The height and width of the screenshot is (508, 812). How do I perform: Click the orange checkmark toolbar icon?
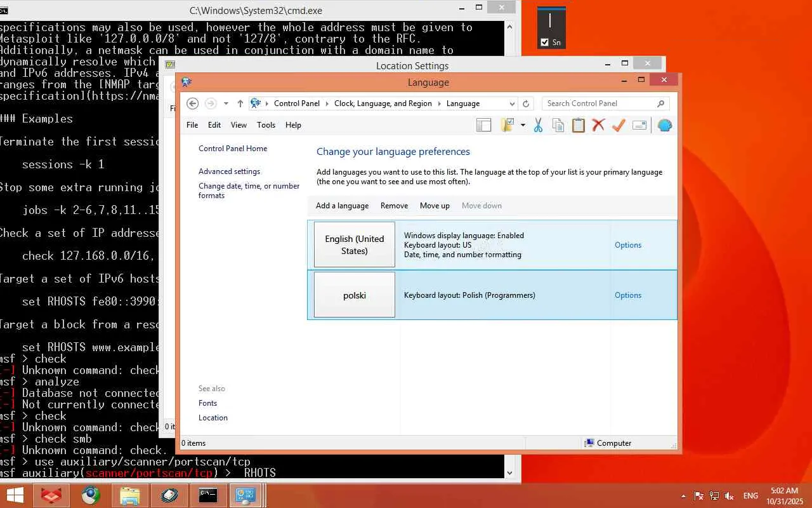pyautogui.click(x=619, y=125)
